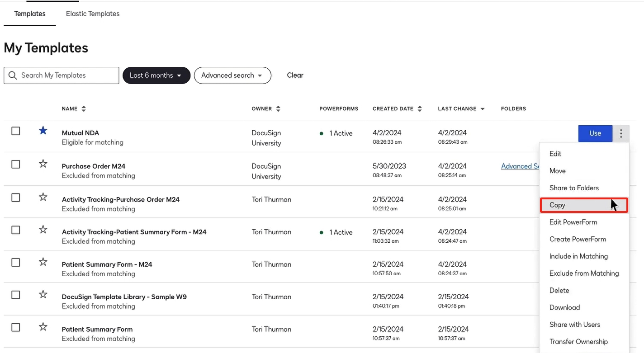Unfavorite the Mutual NDA star icon
The image size is (644, 353).
(43, 131)
